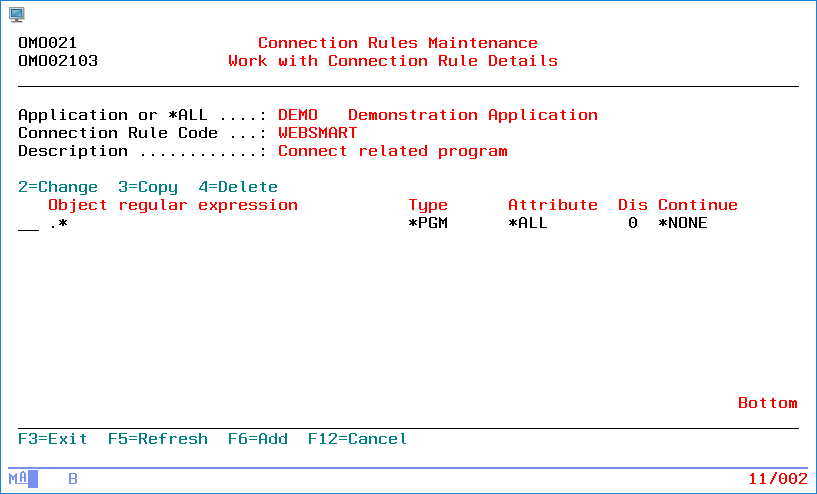
Task: Click the Attribute column header
Action: [x=552, y=205]
